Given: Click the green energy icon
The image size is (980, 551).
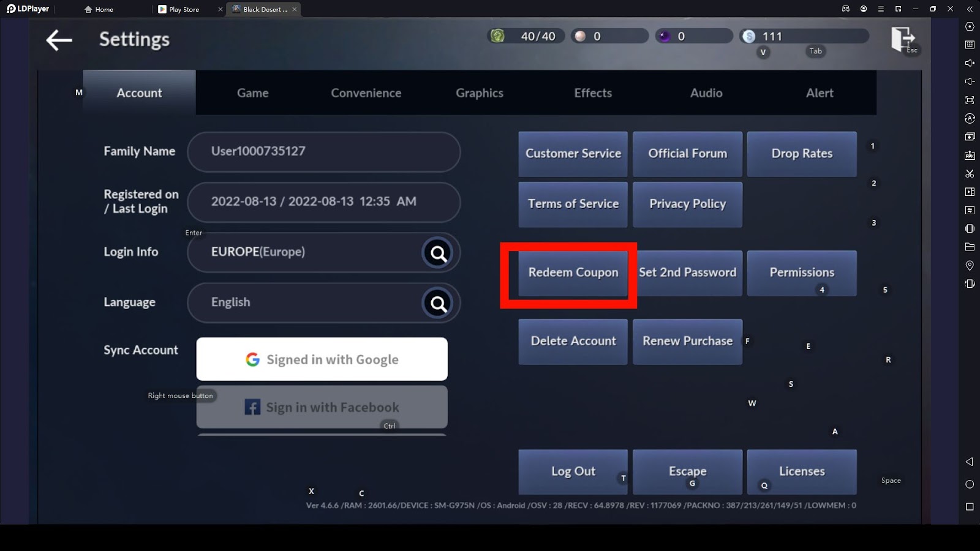Looking at the screenshot, I should click(x=497, y=36).
